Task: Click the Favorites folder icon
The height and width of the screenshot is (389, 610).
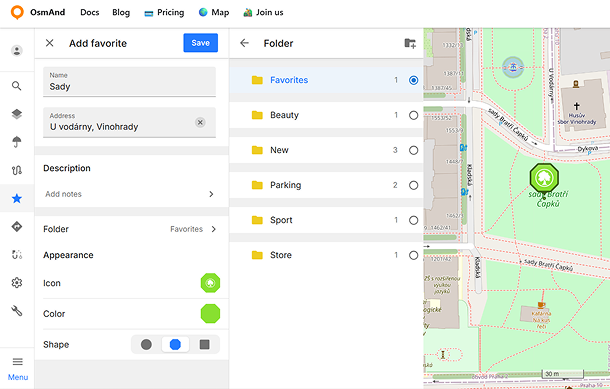Action: 257,80
